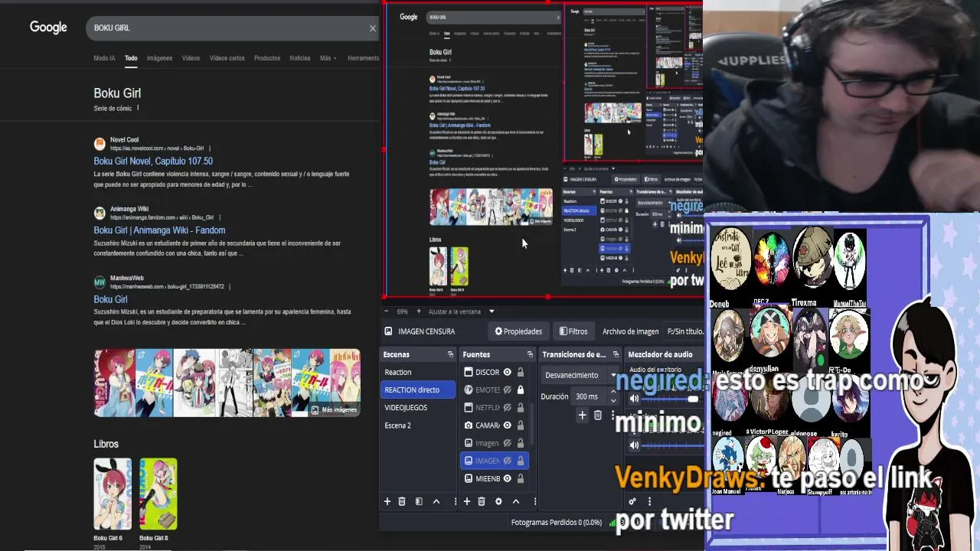Move the scene up with the Escenas up-arrow icon
The width and height of the screenshot is (980, 551).
click(x=436, y=501)
